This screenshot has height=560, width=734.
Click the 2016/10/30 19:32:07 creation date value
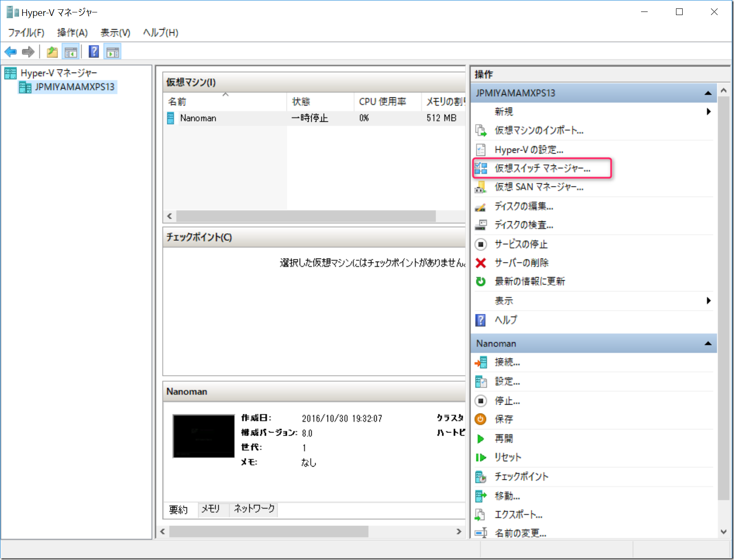tap(342, 419)
